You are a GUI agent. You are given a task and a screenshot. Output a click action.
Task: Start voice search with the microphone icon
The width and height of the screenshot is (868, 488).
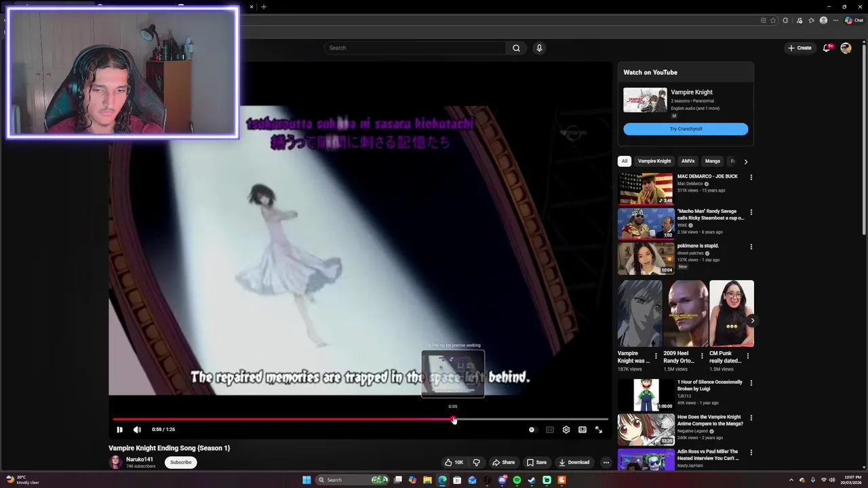539,48
